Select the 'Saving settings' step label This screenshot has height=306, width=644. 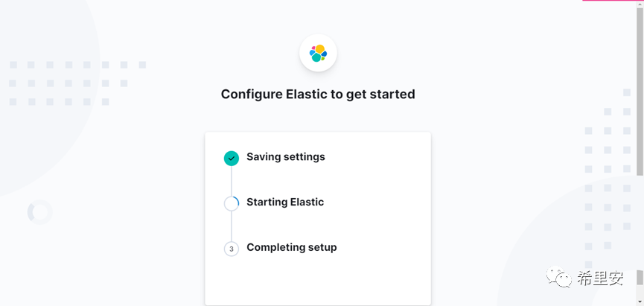click(286, 157)
